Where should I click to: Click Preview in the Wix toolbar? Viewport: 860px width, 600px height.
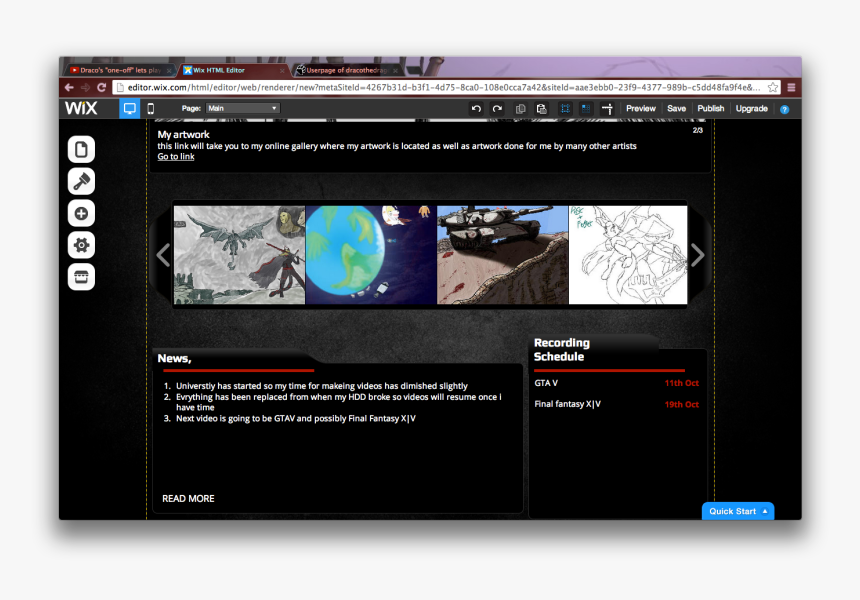click(641, 109)
